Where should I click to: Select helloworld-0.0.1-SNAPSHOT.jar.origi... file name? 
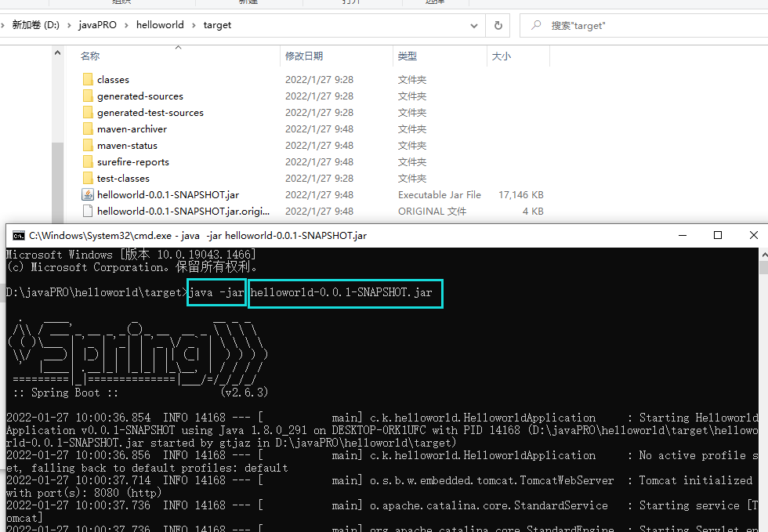(x=183, y=211)
